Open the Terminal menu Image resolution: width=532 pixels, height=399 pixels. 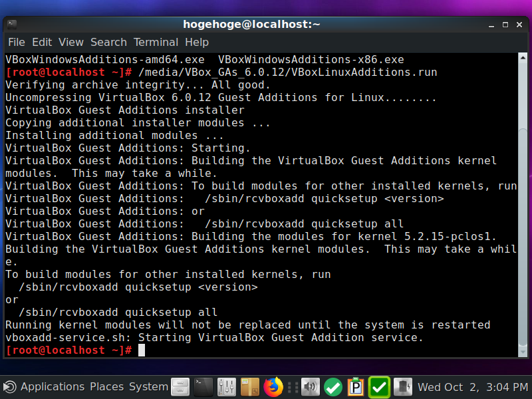pyautogui.click(x=156, y=43)
